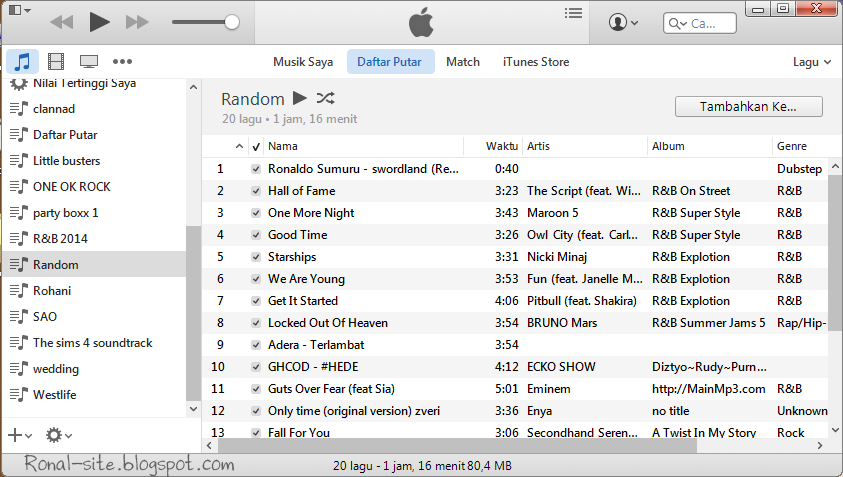Open the window menu dropdown at top-left
The image size is (843, 477).
click(x=20, y=10)
